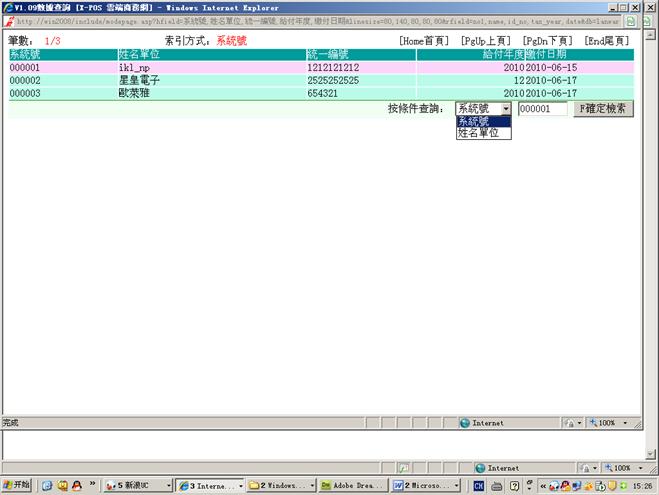This screenshot has height=495, width=659.
Task: Click the Internet zone globe icon in the popup status bar
Action: pyautogui.click(x=465, y=423)
